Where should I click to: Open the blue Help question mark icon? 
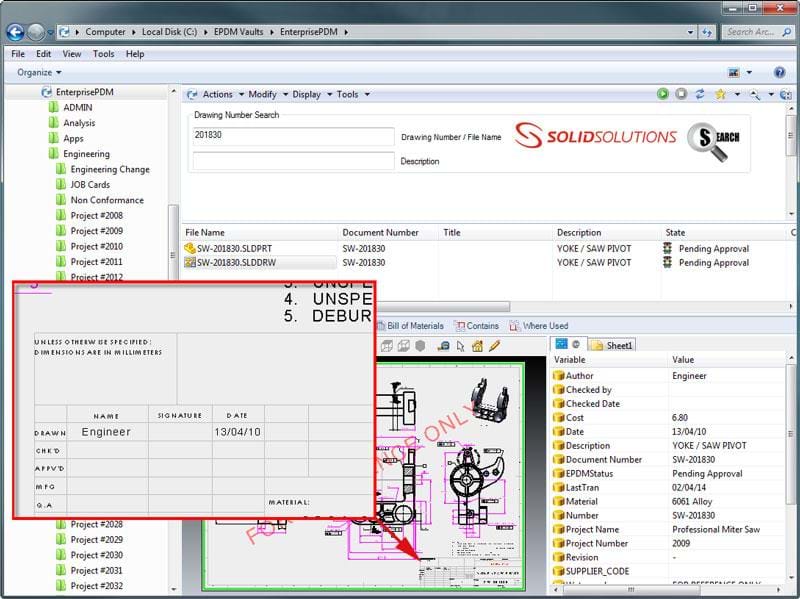pos(779,73)
